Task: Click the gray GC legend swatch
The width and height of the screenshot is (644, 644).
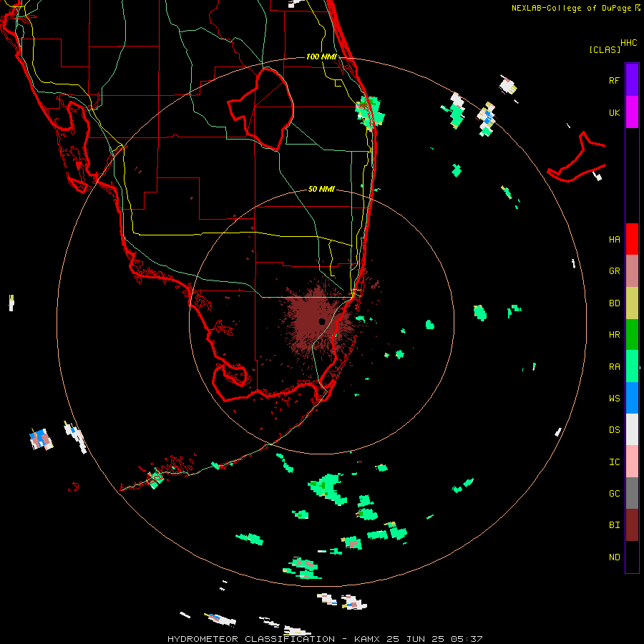Action: click(x=632, y=493)
